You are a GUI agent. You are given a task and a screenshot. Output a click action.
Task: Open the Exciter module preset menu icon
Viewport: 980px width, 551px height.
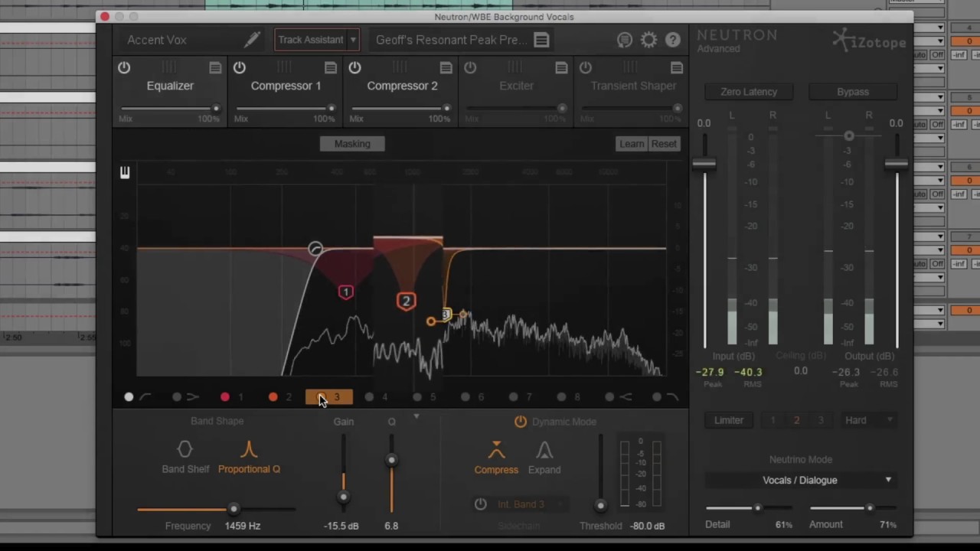561,68
